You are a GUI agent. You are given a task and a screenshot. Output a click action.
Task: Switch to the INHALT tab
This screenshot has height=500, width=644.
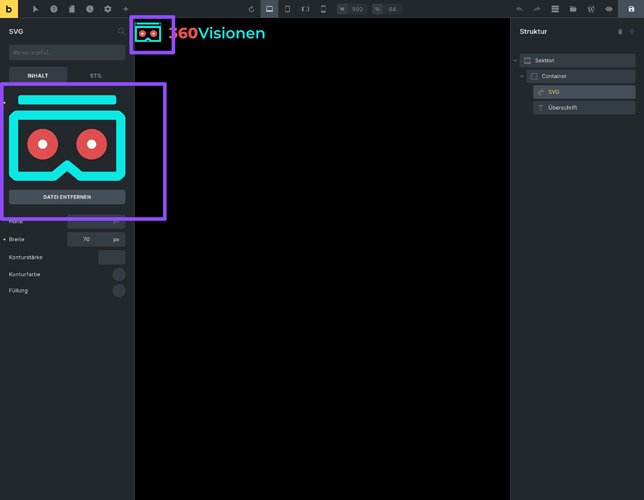(38, 76)
